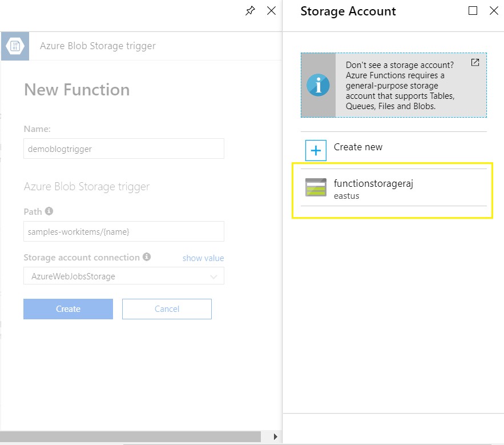Expand the storage account connection chevron
The height and width of the screenshot is (445, 504).
click(214, 276)
